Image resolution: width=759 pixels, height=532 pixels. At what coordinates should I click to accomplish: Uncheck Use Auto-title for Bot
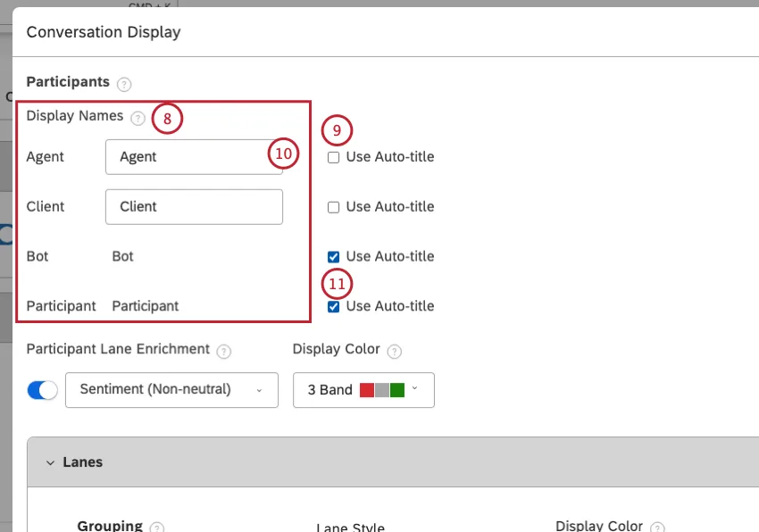[x=333, y=256]
